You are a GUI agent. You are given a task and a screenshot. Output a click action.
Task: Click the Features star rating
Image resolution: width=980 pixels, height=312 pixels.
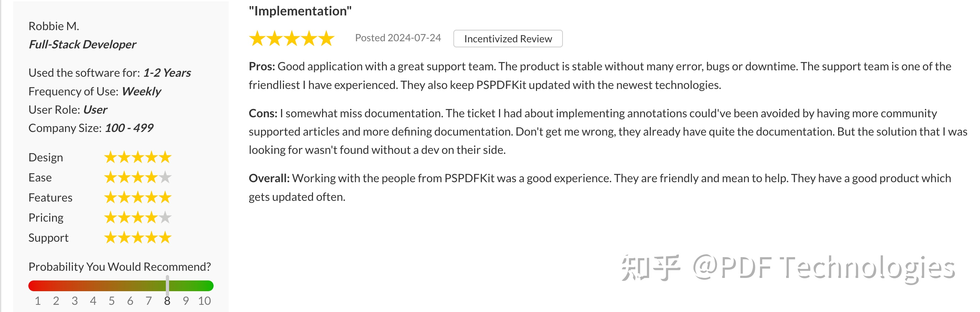pyautogui.click(x=138, y=198)
